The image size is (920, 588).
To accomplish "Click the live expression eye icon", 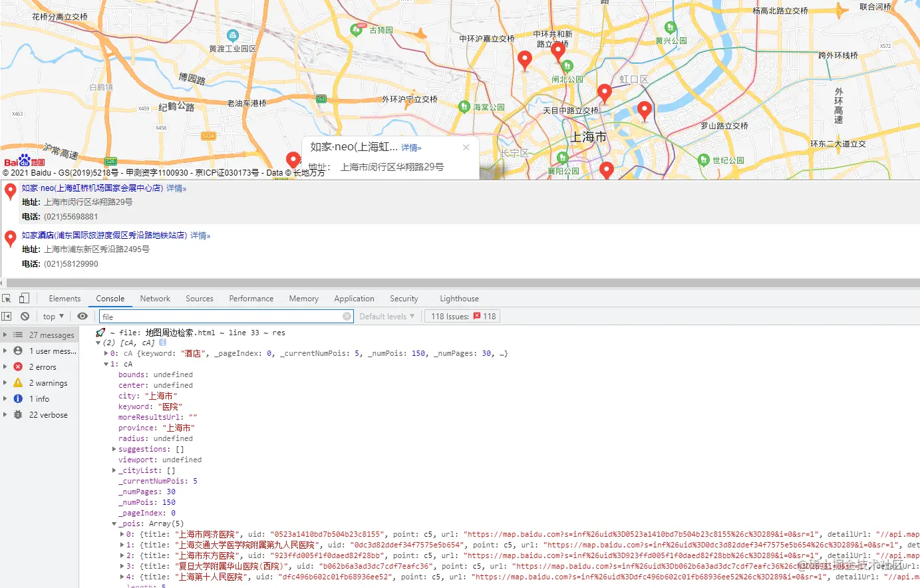I will 82,317.
